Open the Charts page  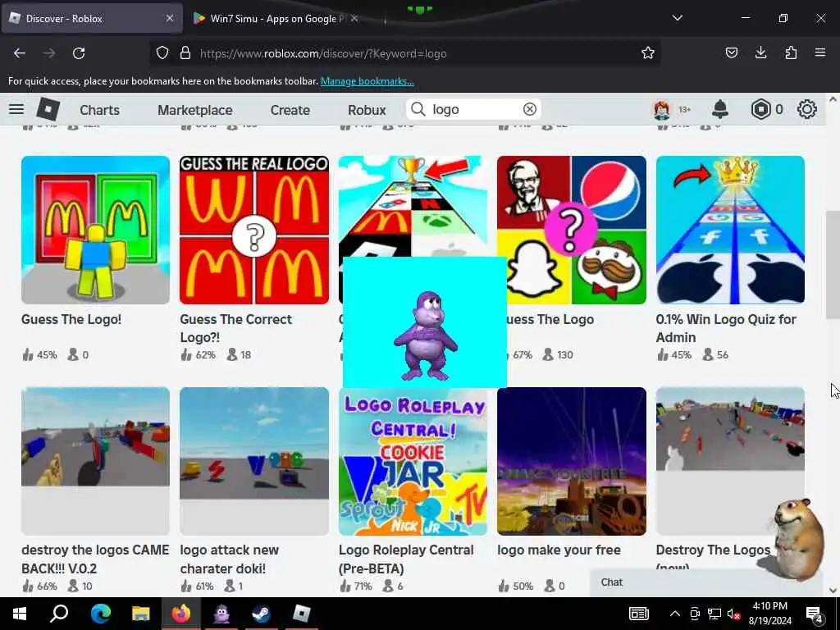[99, 110]
